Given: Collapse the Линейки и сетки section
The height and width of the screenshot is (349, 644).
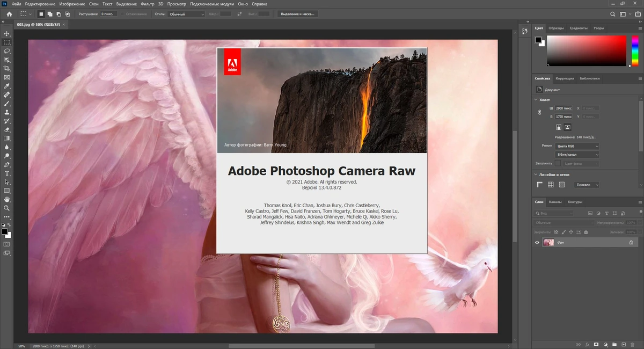Looking at the screenshot, I should click(536, 174).
